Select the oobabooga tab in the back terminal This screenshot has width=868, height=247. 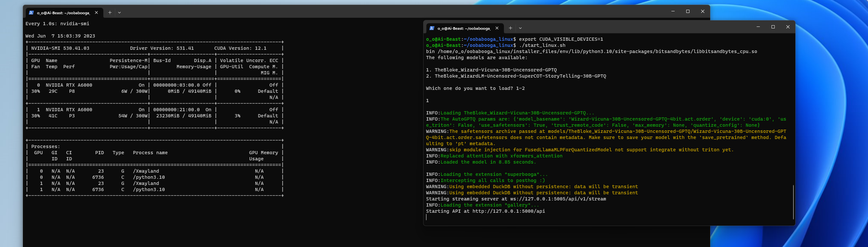pyautogui.click(x=64, y=13)
